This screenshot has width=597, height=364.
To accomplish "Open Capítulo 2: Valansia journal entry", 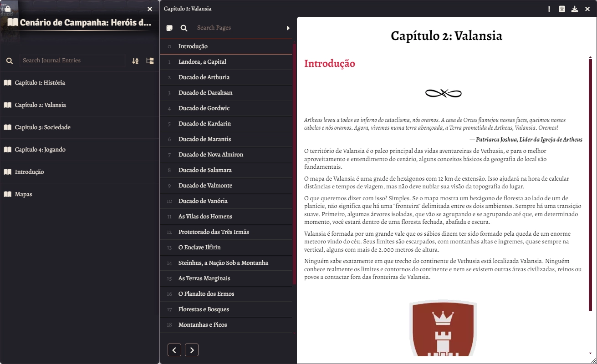I will click(80, 105).
